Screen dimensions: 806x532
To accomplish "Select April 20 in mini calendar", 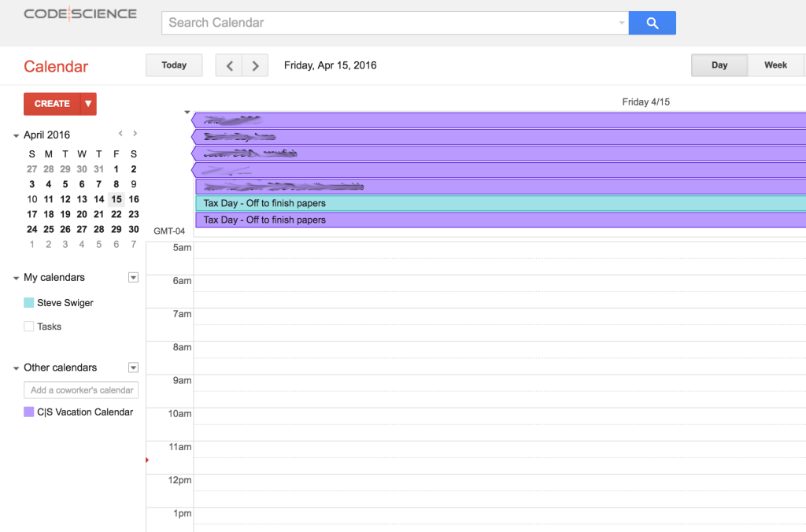I will [x=82, y=214].
